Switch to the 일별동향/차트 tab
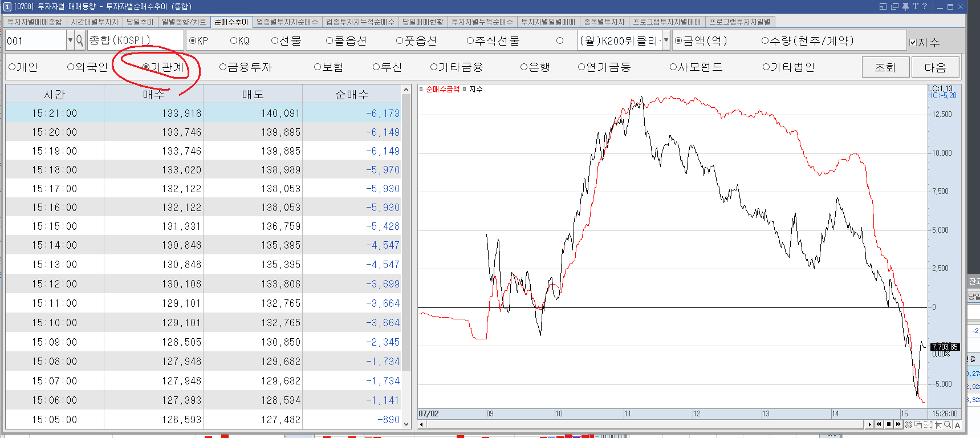 click(184, 22)
